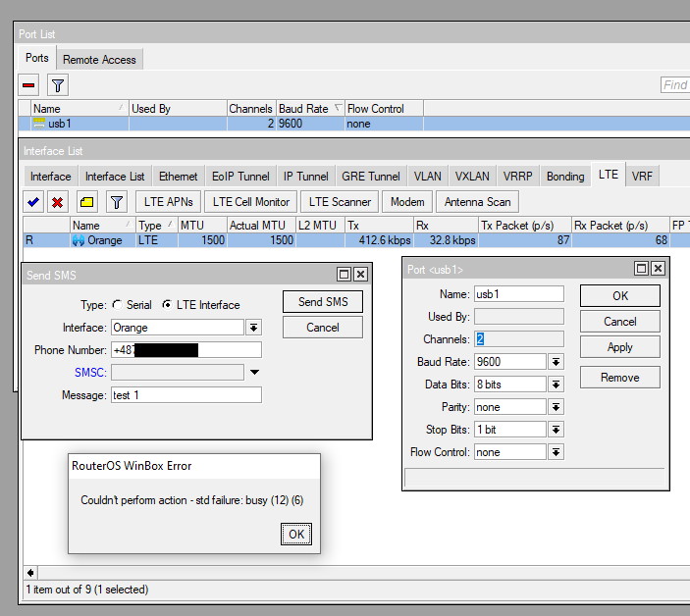Open the Port List filter funnel icon
Image resolution: width=690 pixels, height=616 pixels.
[x=58, y=85]
